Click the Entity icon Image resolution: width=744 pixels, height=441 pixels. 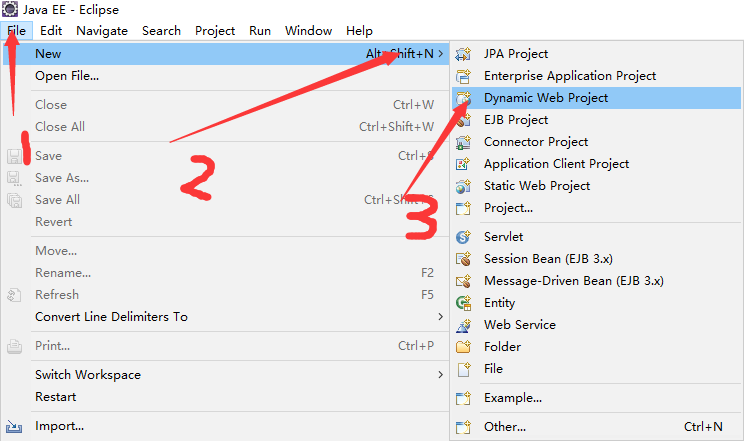(x=463, y=303)
